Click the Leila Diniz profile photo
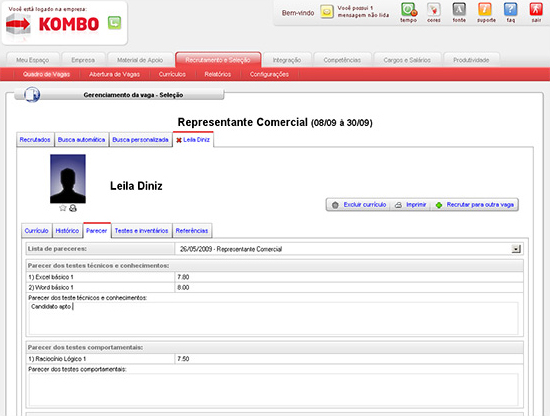The height and width of the screenshot is (416, 550). [x=68, y=179]
